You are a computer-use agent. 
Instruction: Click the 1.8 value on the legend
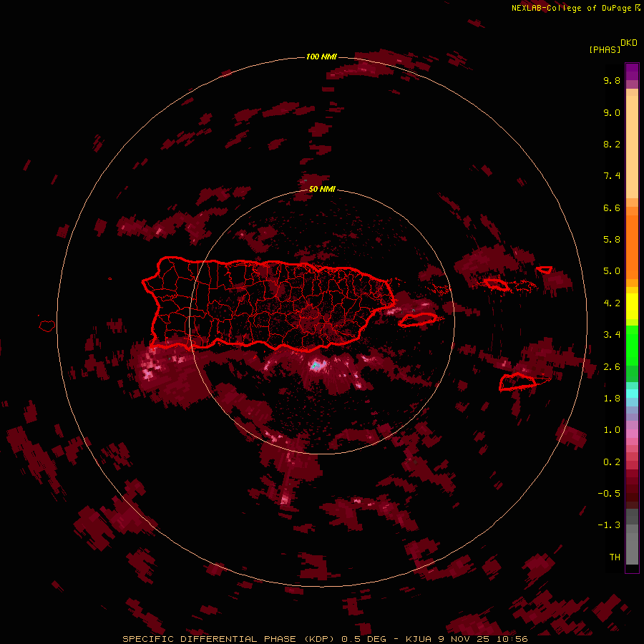pyautogui.click(x=612, y=399)
